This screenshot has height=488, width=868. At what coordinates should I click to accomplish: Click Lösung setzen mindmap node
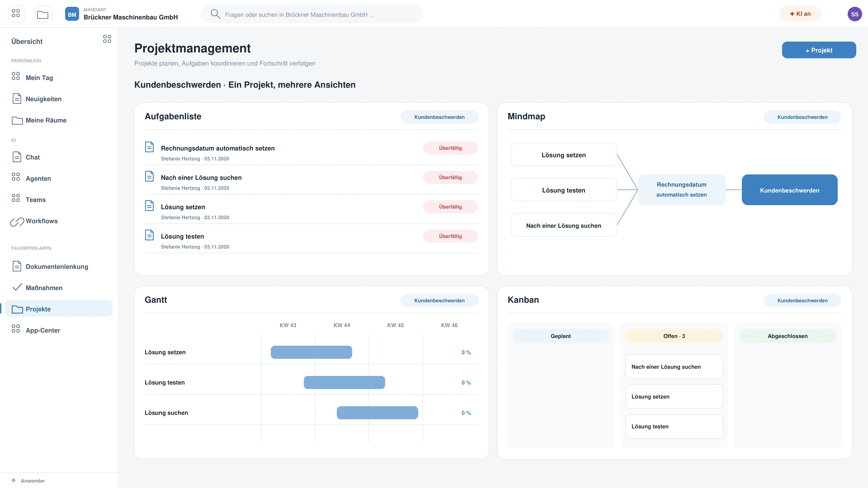coord(564,155)
